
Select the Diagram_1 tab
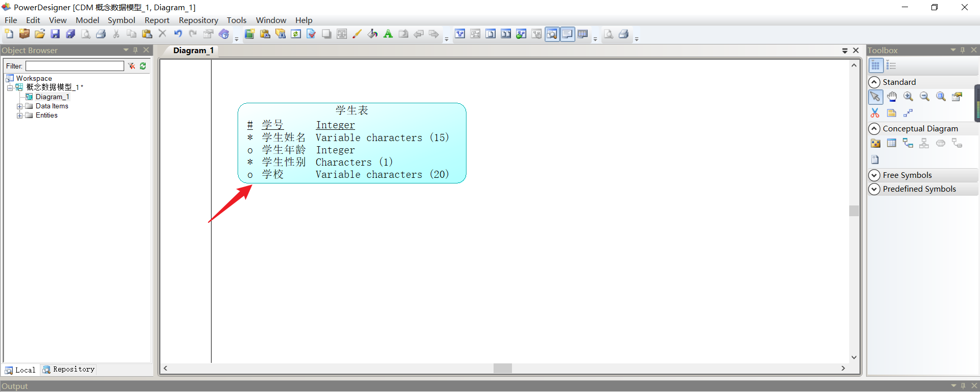(193, 51)
